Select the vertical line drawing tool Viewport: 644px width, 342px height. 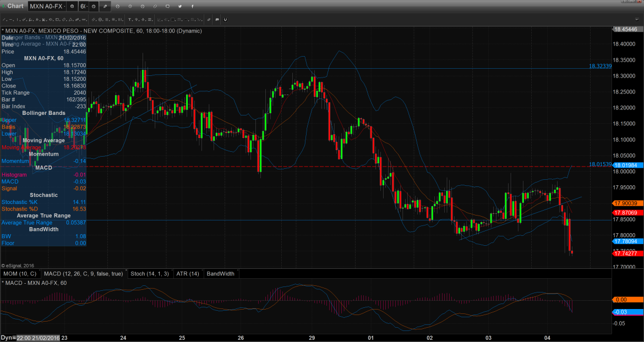[x=18, y=19]
